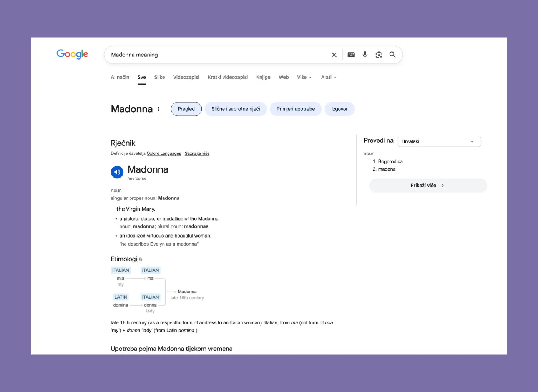This screenshot has width=538, height=392.
Task: Expand translations with Prikaži više
Action: (428, 186)
